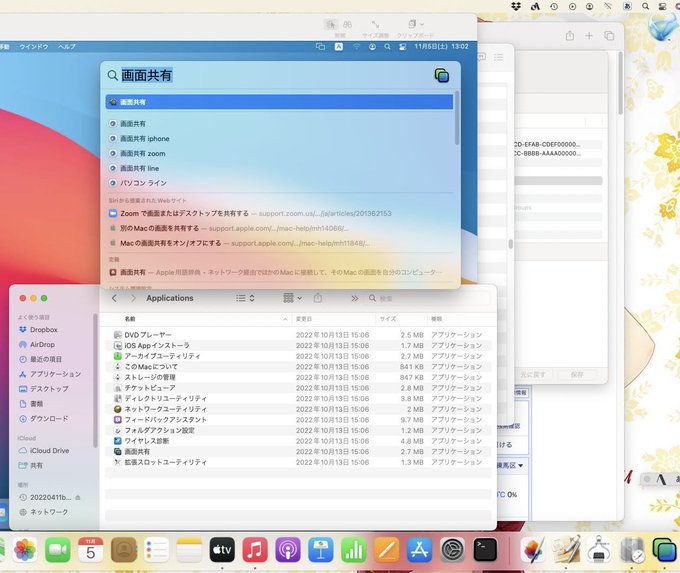Click the remote Spotlight magnifier icon
The height and width of the screenshot is (573, 680).
point(387,46)
